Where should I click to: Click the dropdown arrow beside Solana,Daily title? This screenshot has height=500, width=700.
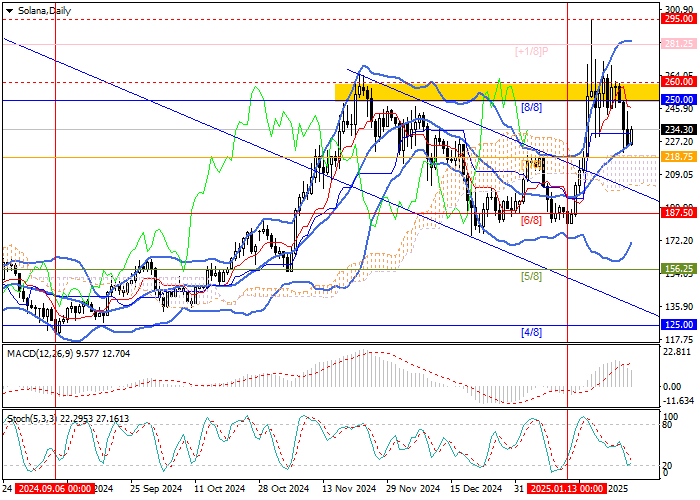[x=6, y=8]
